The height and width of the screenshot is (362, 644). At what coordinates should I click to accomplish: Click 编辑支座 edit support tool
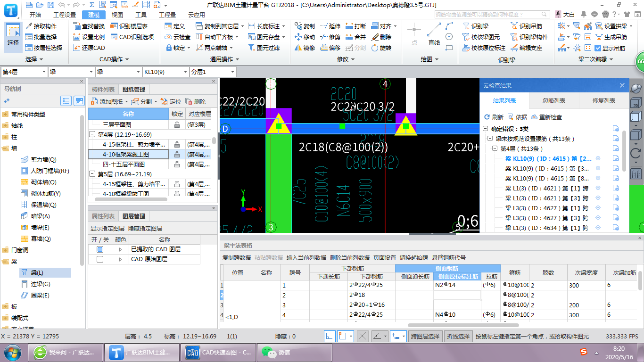pos(527,48)
